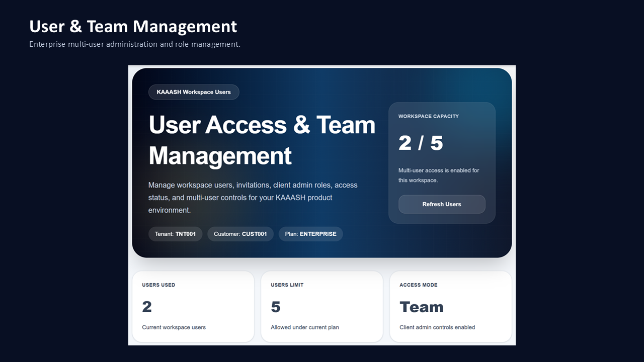This screenshot has width=644, height=362.
Task: Click the 'WORKSPACE CAPACITY' label
Action: (429, 116)
